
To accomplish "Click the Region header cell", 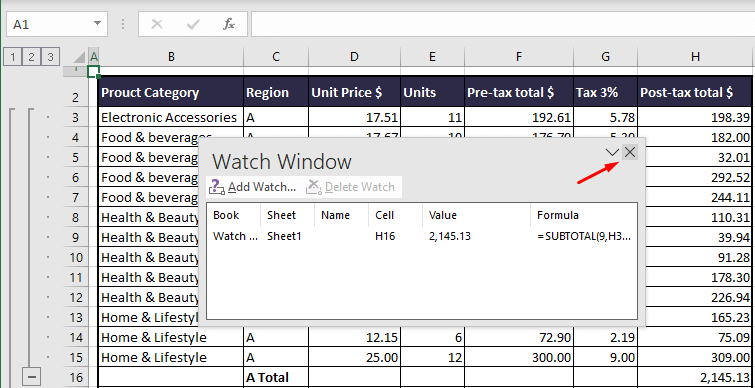I will coord(275,92).
